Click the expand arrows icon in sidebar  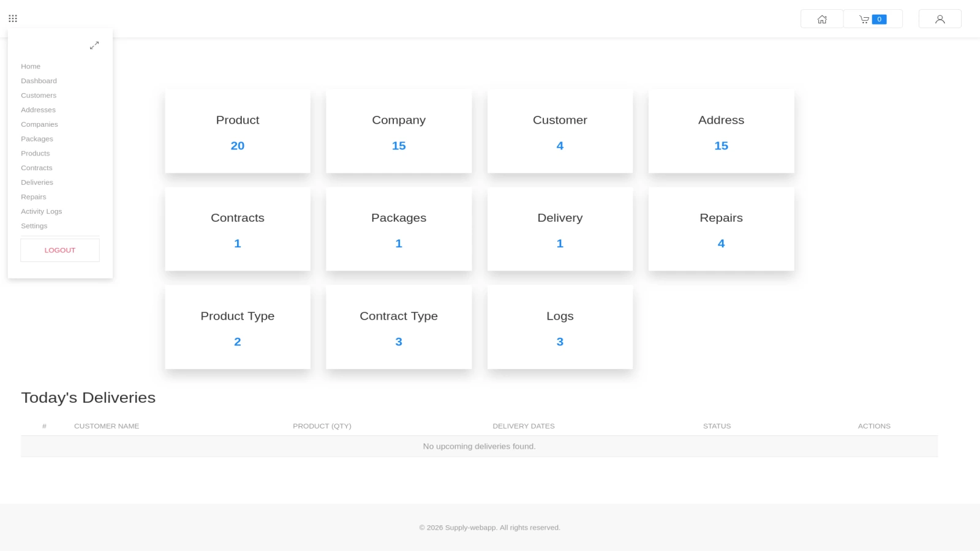coord(94,45)
